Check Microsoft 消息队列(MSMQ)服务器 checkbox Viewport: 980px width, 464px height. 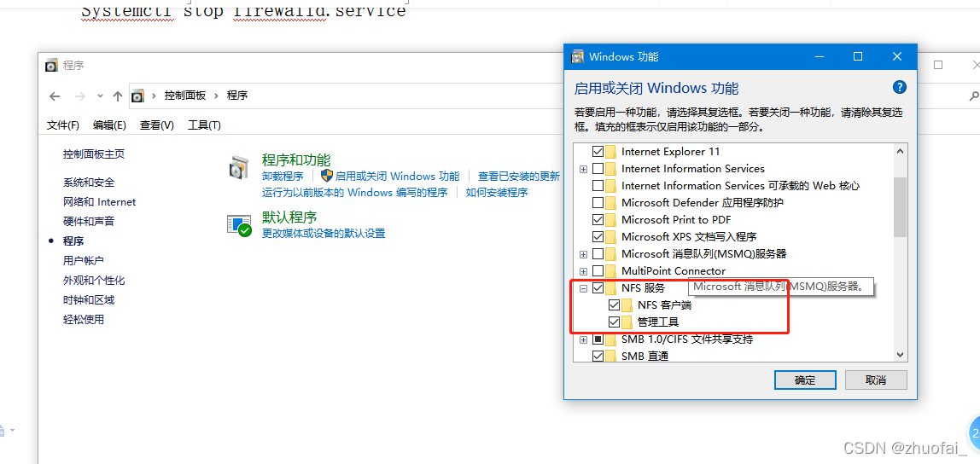[x=598, y=254]
